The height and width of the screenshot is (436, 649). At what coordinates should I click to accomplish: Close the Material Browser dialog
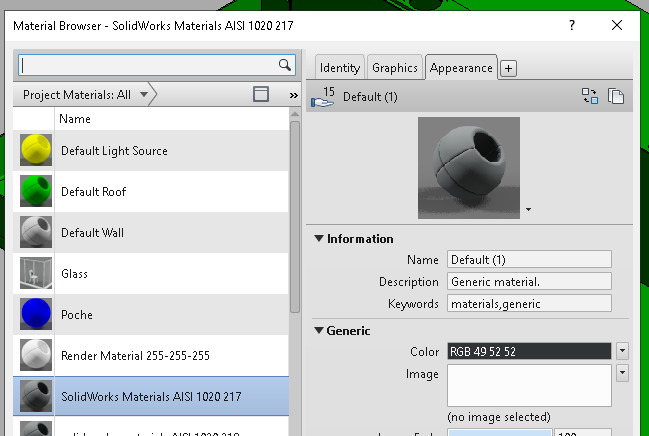click(617, 25)
